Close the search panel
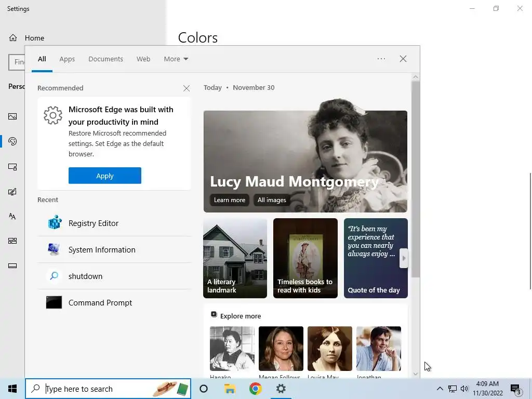The height and width of the screenshot is (399, 532). [x=403, y=59]
